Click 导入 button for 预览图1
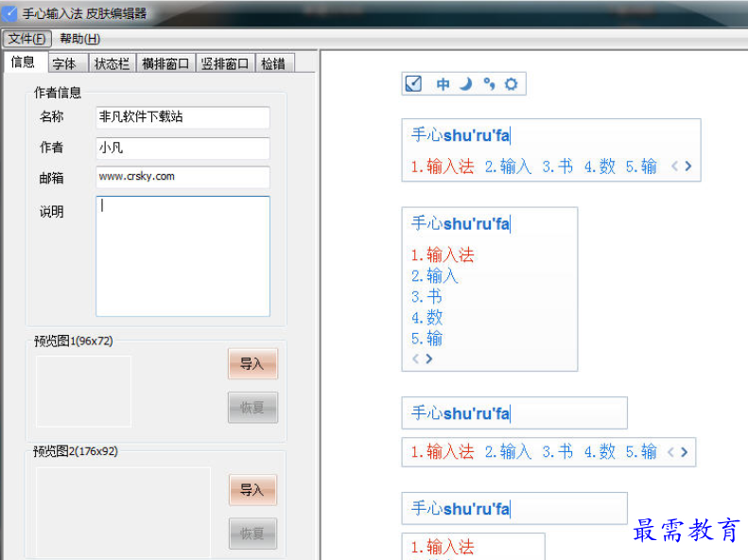The image size is (748, 560). [x=252, y=364]
